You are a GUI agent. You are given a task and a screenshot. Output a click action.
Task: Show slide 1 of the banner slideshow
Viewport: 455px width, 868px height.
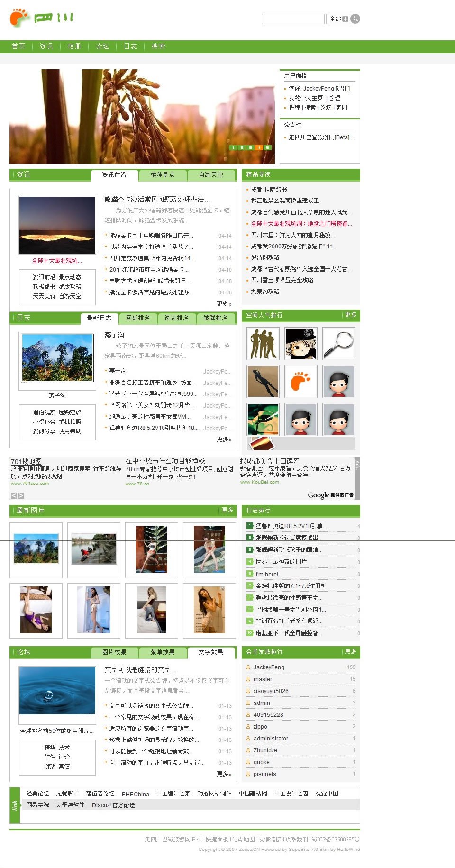tap(233, 147)
